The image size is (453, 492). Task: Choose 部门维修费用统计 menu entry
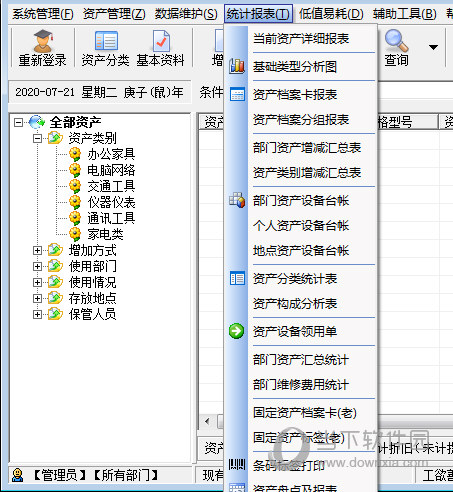(301, 385)
